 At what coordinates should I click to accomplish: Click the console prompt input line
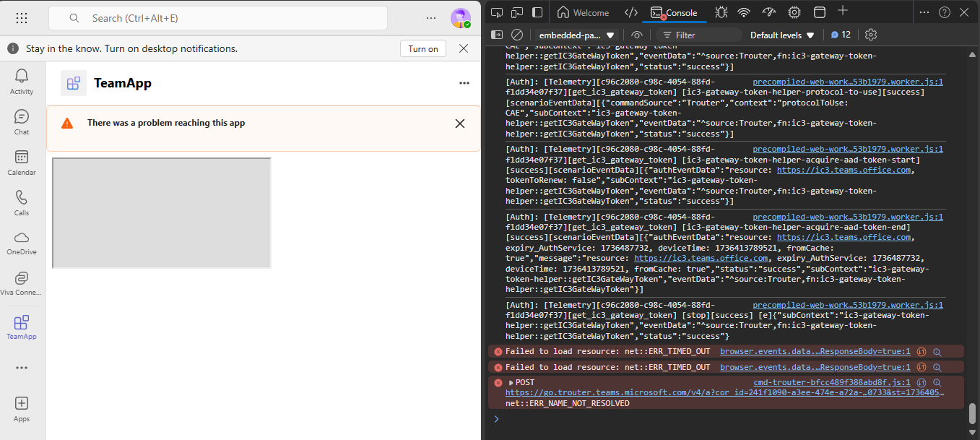pos(729,419)
